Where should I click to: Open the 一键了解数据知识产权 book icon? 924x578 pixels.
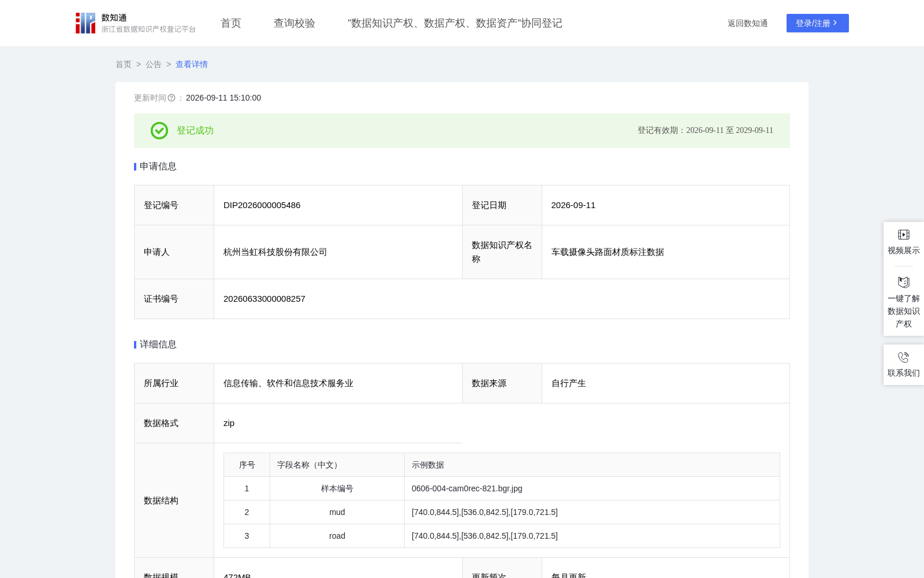pos(904,282)
